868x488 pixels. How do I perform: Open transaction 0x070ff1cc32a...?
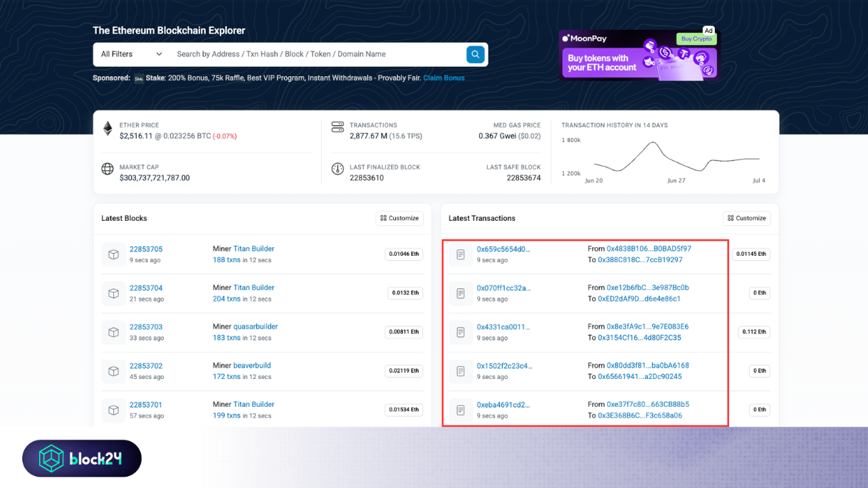pyautogui.click(x=503, y=289)
